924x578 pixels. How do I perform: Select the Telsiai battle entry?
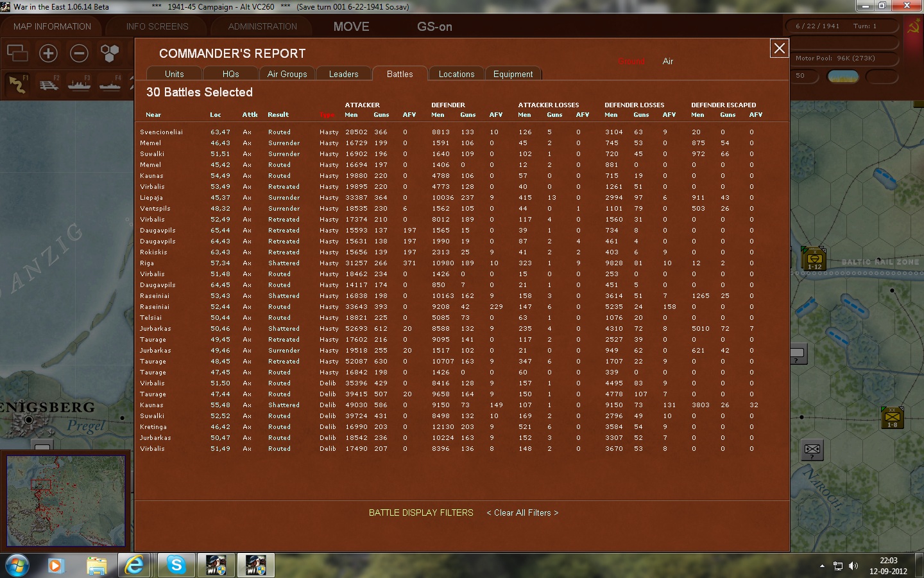[151, 317]
